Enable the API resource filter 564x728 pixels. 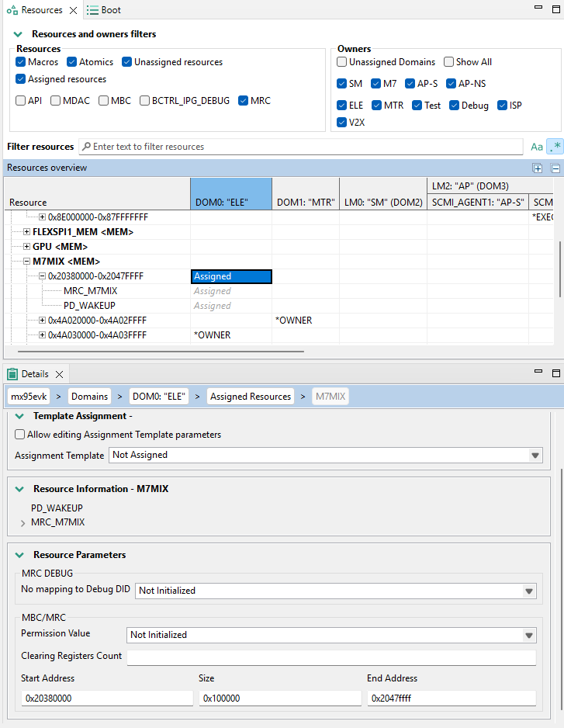coord(20,100)
